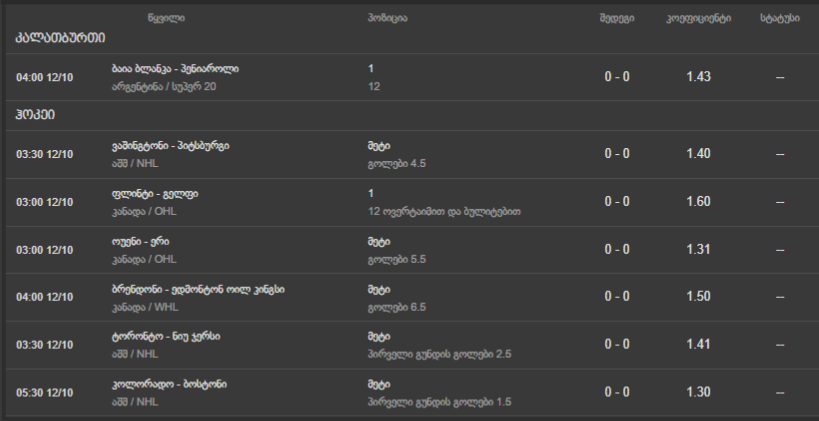Collapse the კალათბურთი (basketball) section header
The width and height of the screenshot is (819, 421).
click(x=60, y=39)
